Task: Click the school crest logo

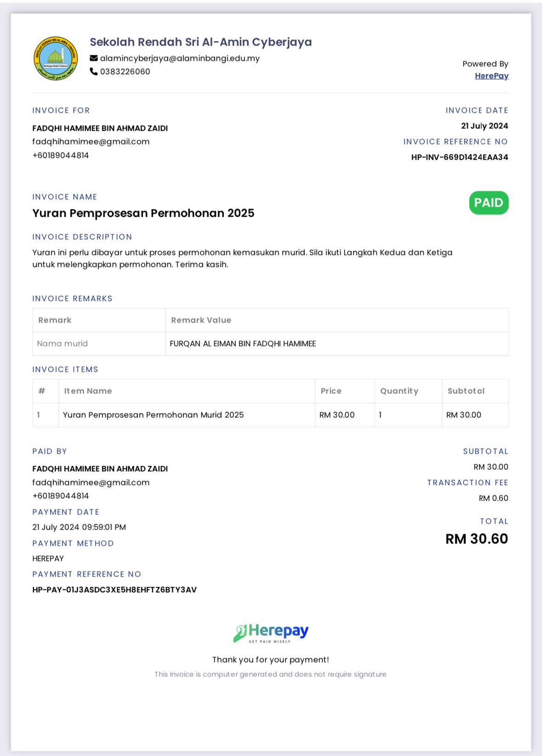Action: 56,58
